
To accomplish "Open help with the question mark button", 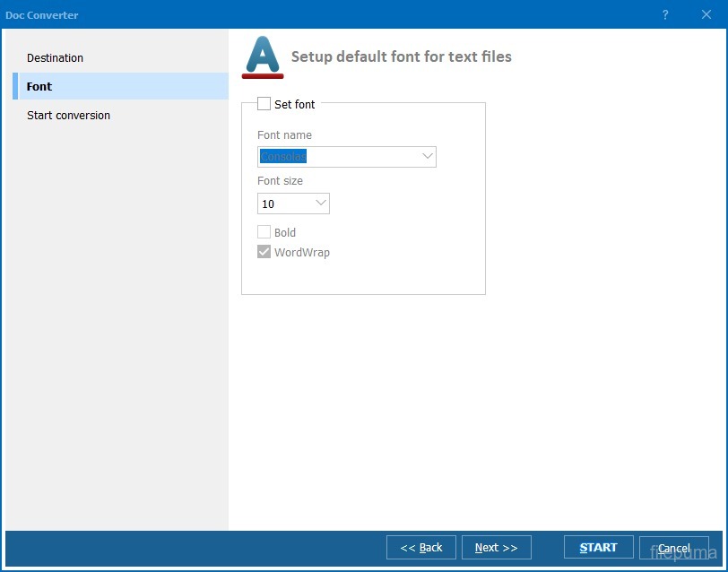I will point(665,14).
